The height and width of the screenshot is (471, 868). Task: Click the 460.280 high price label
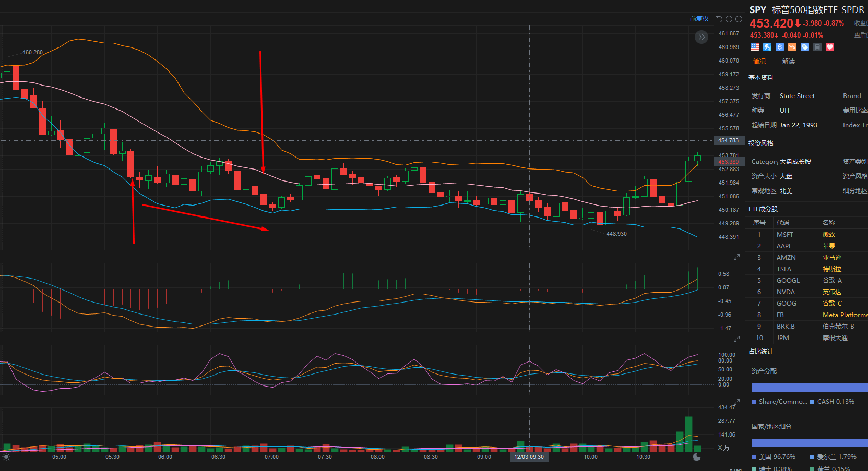[32, 52]
